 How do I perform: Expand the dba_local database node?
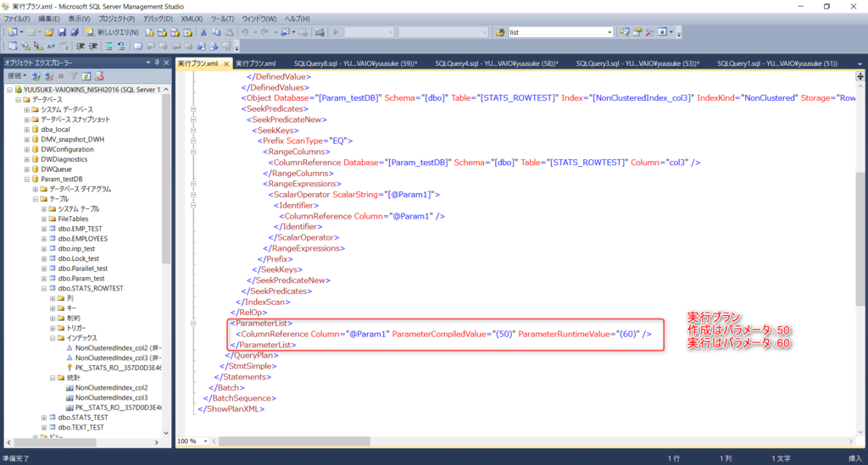coord(26,130)
